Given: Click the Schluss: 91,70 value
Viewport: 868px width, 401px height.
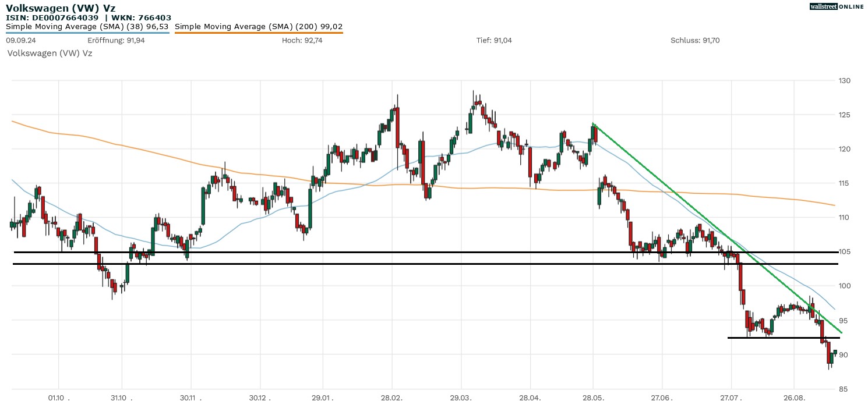Looking at the screenshot, I should pos(695,40).
